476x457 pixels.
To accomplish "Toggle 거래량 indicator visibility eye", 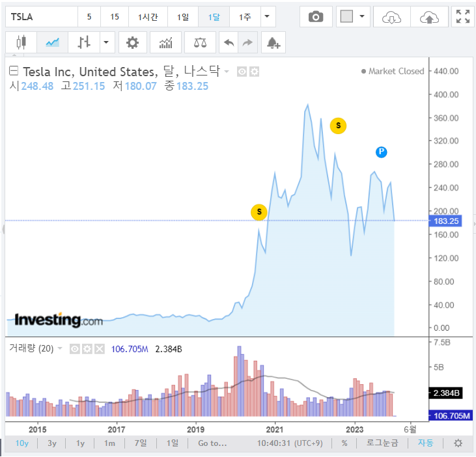I will pos(74,349).
